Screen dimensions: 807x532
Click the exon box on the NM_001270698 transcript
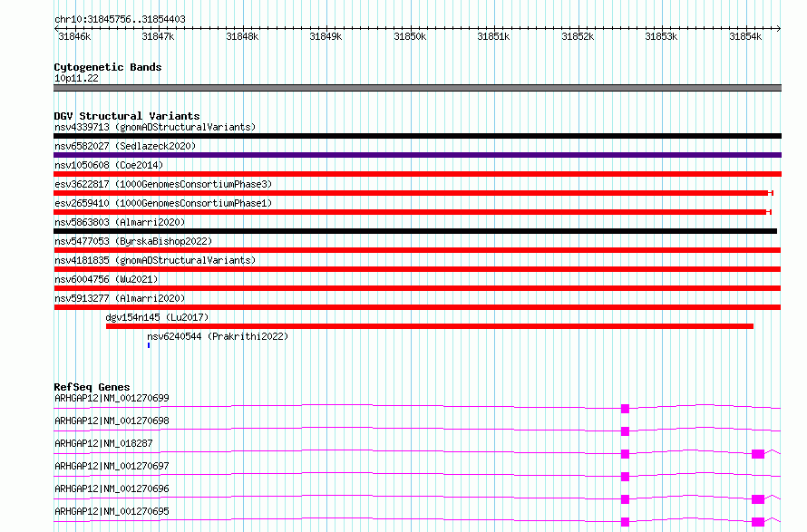tap(625, 431)
